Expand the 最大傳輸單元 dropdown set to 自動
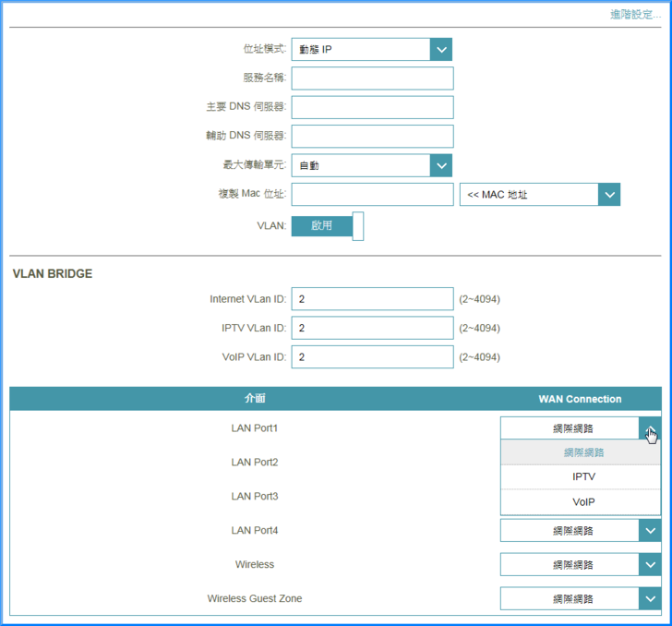This screenshot has height=626, width=672. [x=371, y=166]
